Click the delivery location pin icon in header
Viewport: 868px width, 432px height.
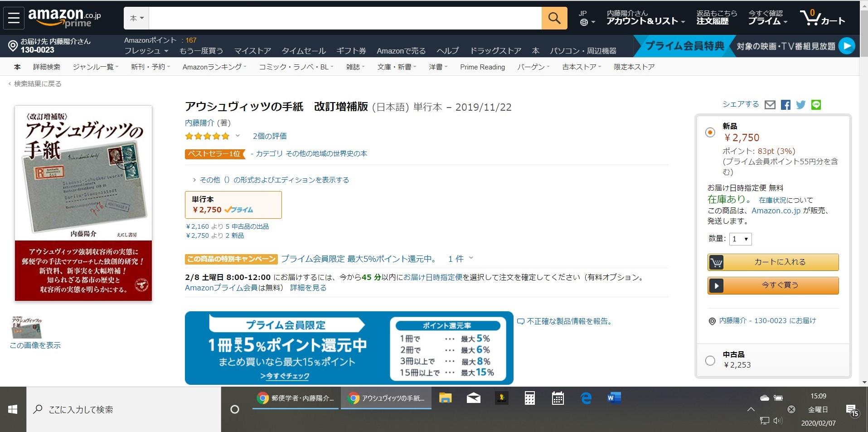click(13, 46)
